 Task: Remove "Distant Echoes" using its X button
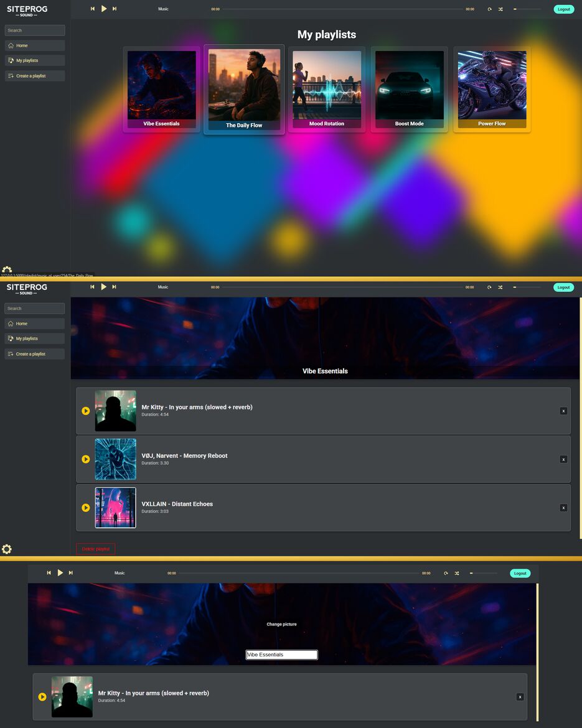[x=563, y=507]
